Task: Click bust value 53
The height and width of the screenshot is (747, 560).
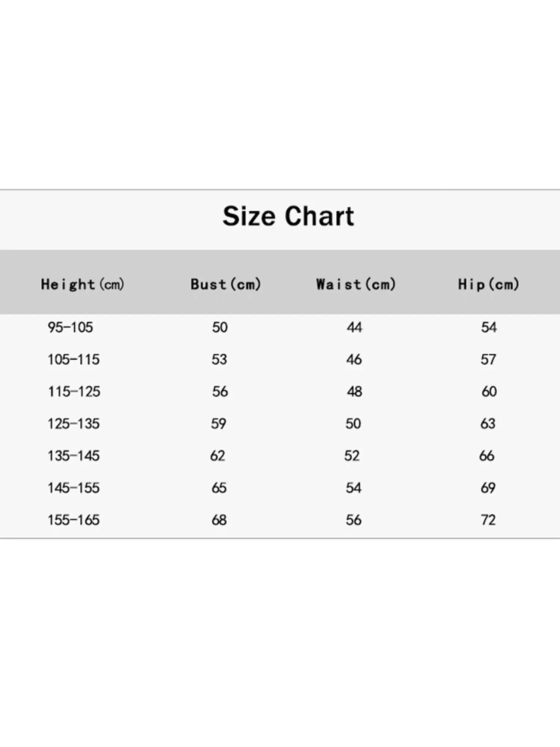Action: tap(219, 360)
